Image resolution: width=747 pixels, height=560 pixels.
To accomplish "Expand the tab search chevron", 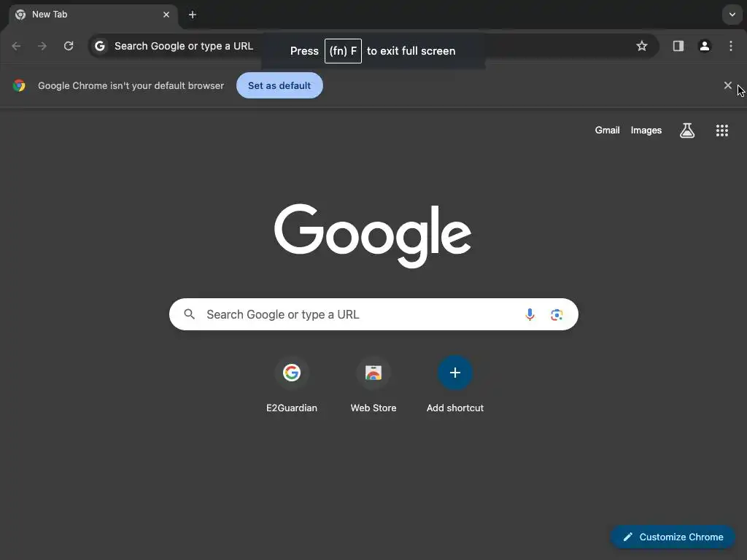I will (732, 15).
